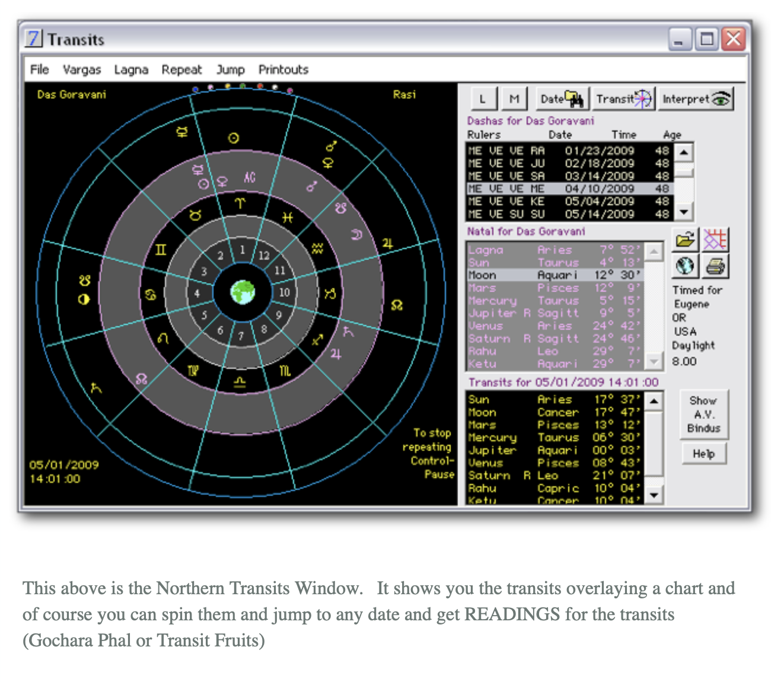Click the Help button
This screenshot has width=784, height=682.
(703, 454)
